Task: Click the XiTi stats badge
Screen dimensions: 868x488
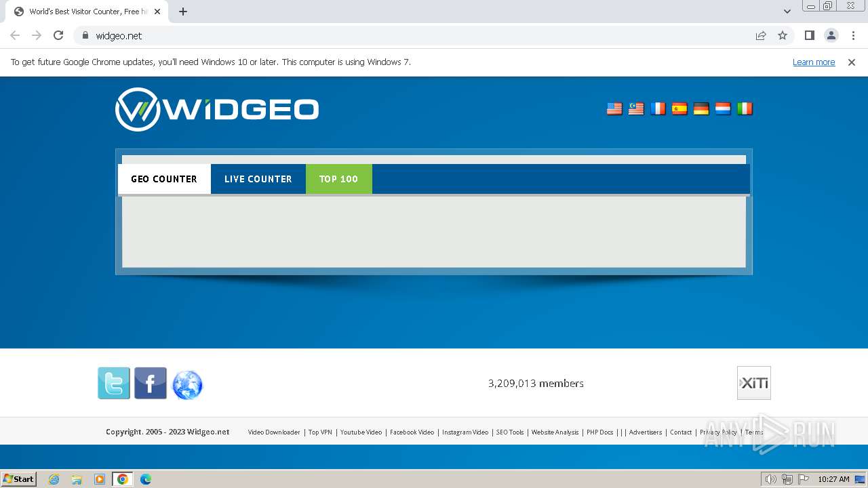Action: [754, 383]
